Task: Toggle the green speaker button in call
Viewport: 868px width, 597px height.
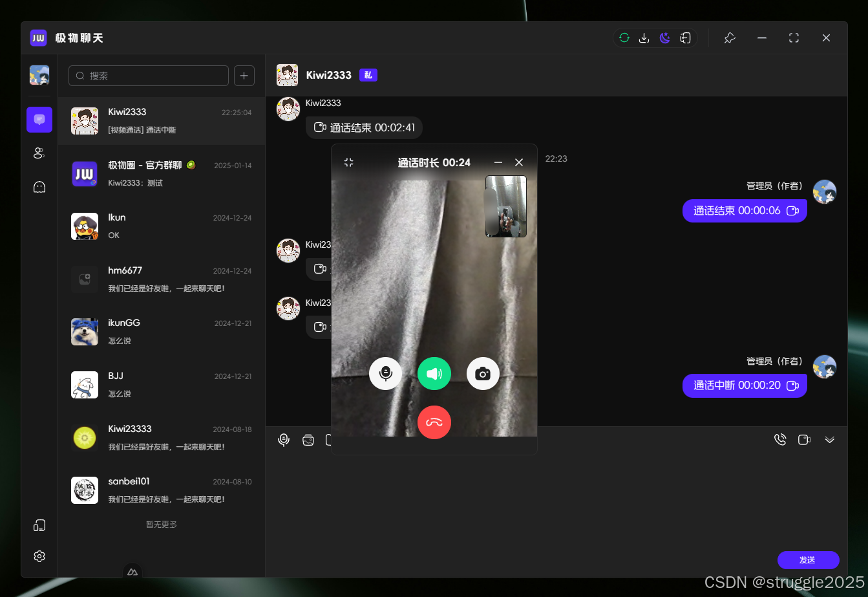Action: point(434,374)
